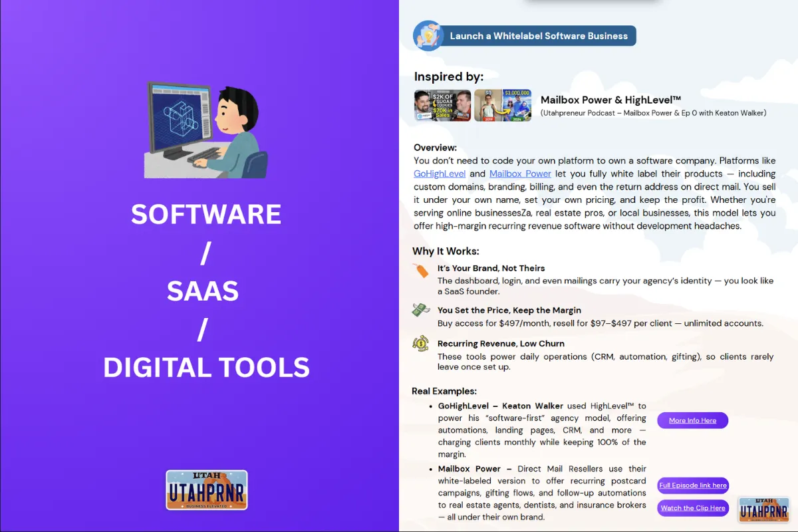Click the recurring dollar cycle icon
This screenshot has height=532, width=798.
[420, 344]
